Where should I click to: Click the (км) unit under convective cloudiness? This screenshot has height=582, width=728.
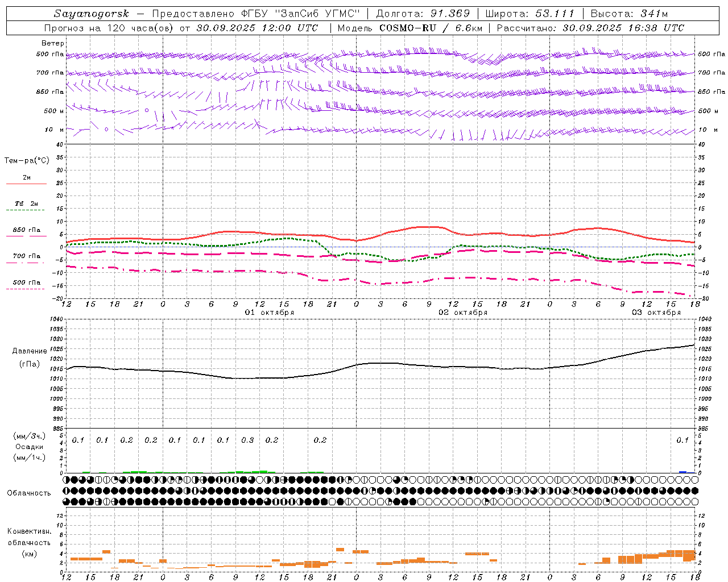[29, 554]
